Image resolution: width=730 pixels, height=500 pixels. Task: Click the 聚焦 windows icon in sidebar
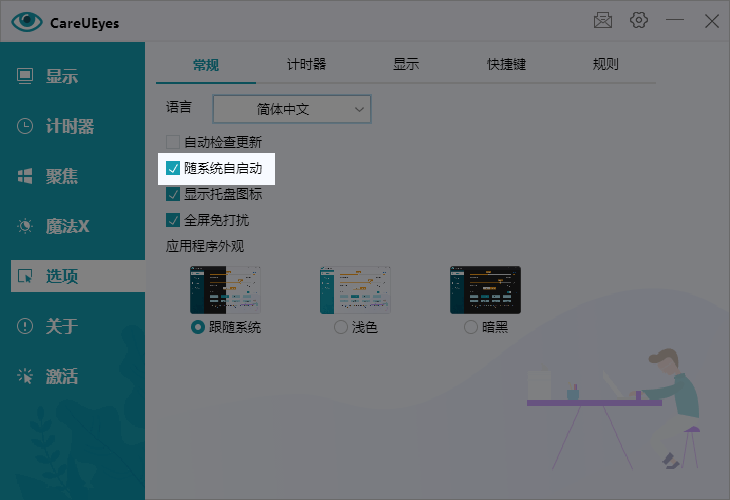pos(25,176)
